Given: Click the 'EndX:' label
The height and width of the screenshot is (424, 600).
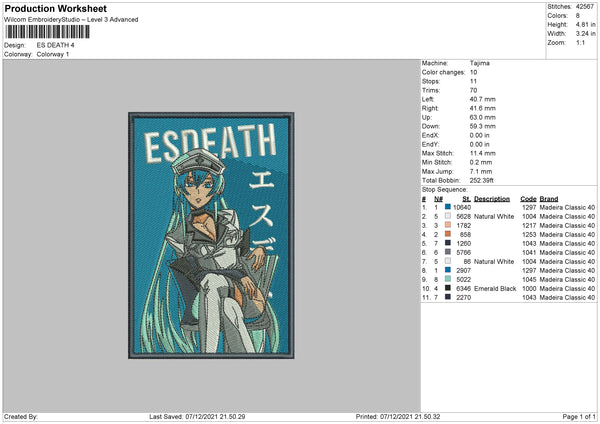Looking at the screenshot, I should click(x=430, y=135).
